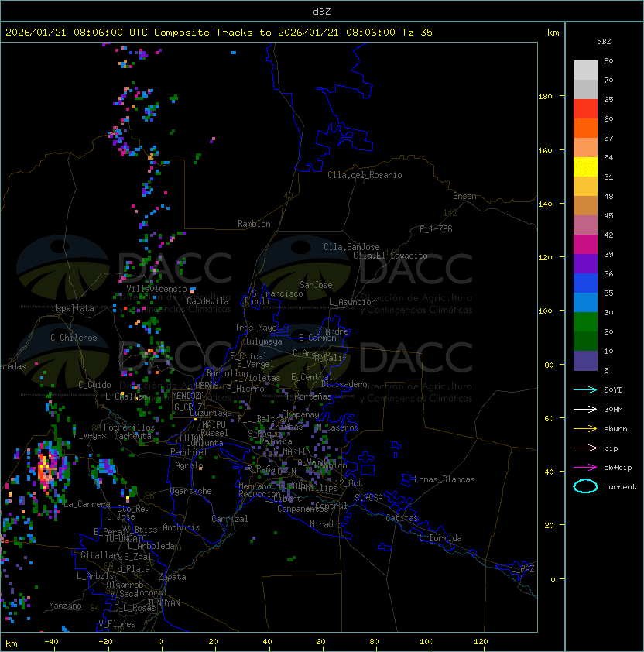Click the Encon place label
Screen dimensions: 644x652
[464, 196]
